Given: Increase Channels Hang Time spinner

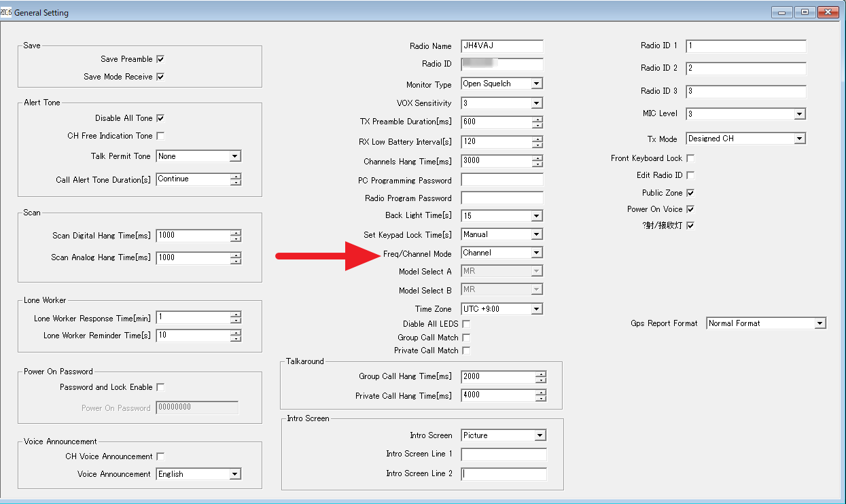Looking at the screenshot, I should pos(537,158).
